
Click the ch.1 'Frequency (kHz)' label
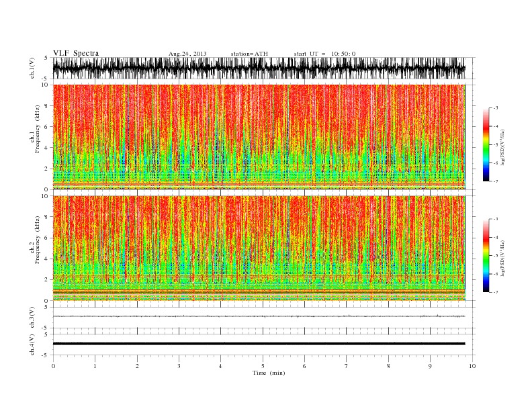(x=38, y=129)
